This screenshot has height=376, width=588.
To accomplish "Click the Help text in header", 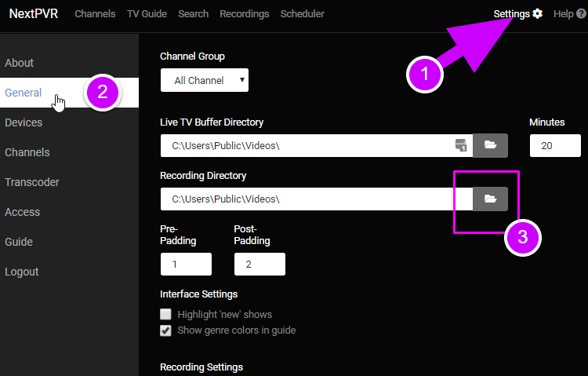I will point(564,14).
